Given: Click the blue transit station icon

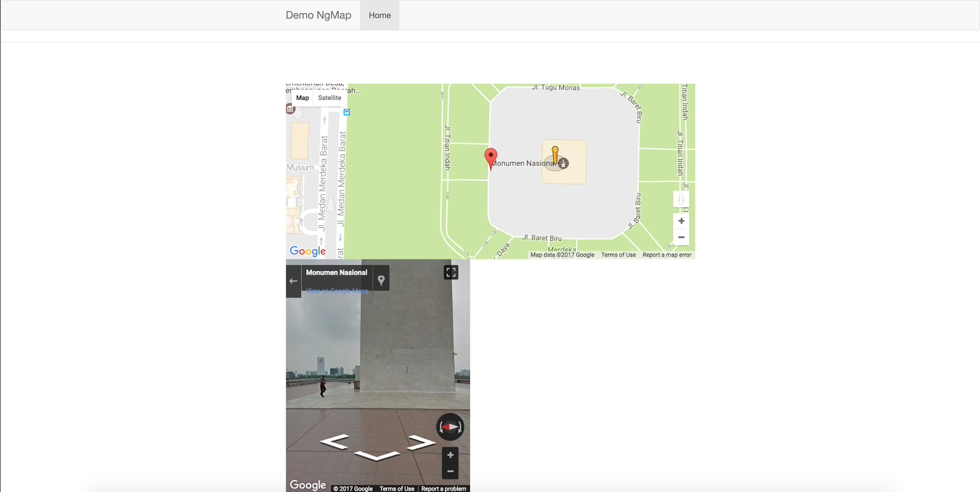Looking at the screenshot, I should [347, 112].
